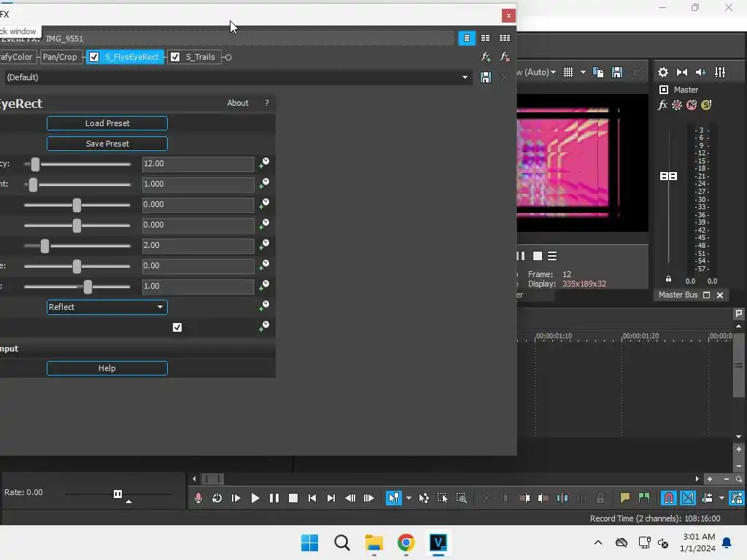Switch to two-column parameter view
Image resolution: width=747 pixels, height=560 pixels.
[x=485, y=38]
